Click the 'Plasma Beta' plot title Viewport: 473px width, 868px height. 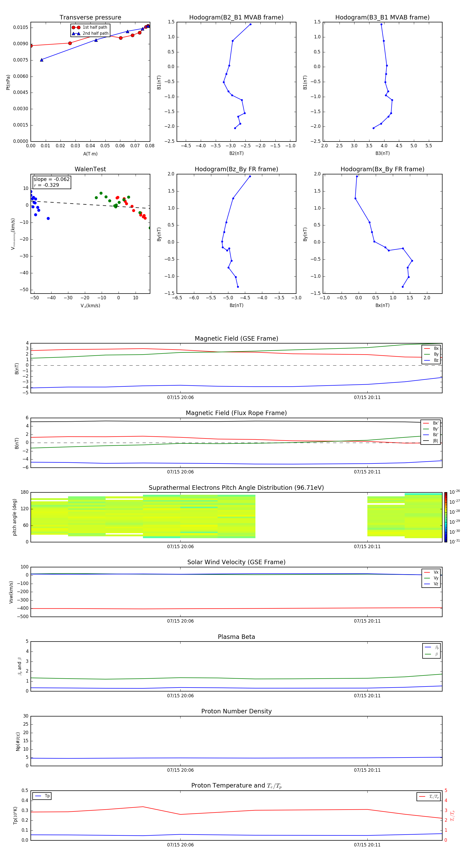click(x=236, y=637)
